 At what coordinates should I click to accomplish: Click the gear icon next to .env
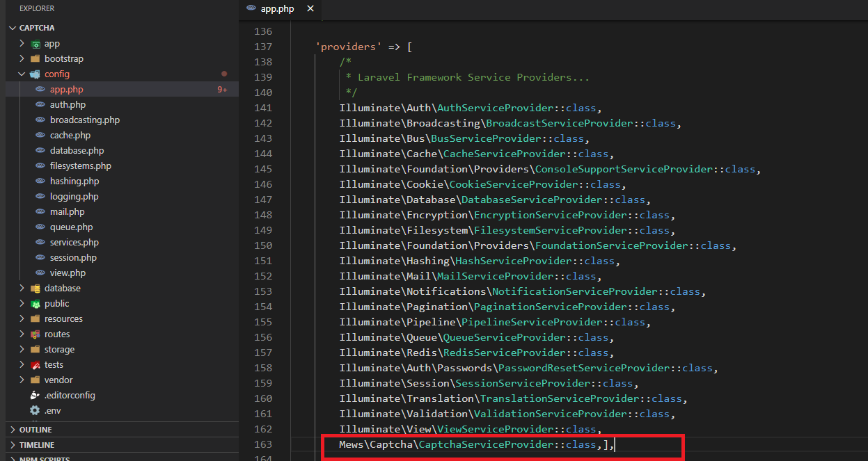click(35, 411)
